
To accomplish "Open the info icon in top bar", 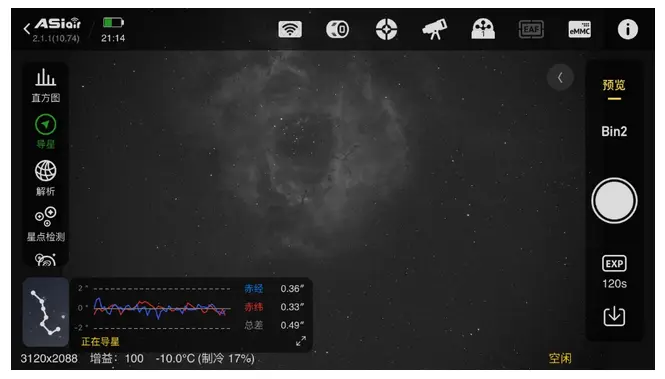I will click(628, 29).
